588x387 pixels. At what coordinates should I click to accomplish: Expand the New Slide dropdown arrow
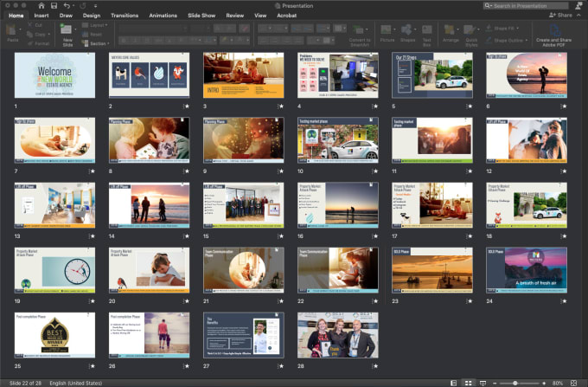coord(75,29)
